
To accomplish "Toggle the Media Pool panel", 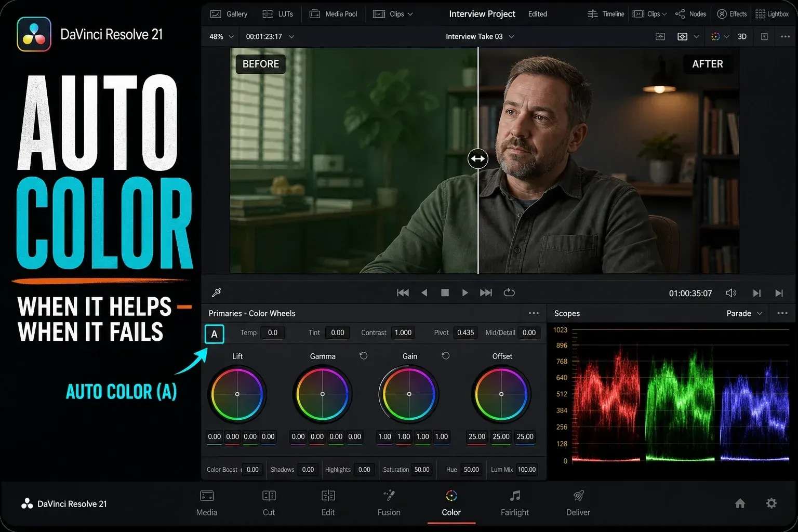I will point(334,14).
